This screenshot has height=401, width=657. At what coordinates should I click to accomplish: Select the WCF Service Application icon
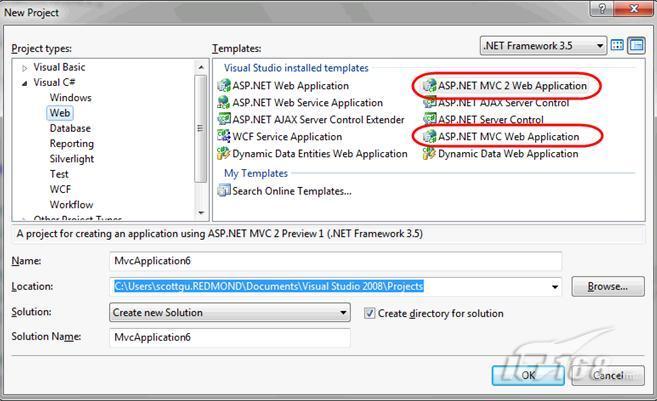click(x=224, y=136)
